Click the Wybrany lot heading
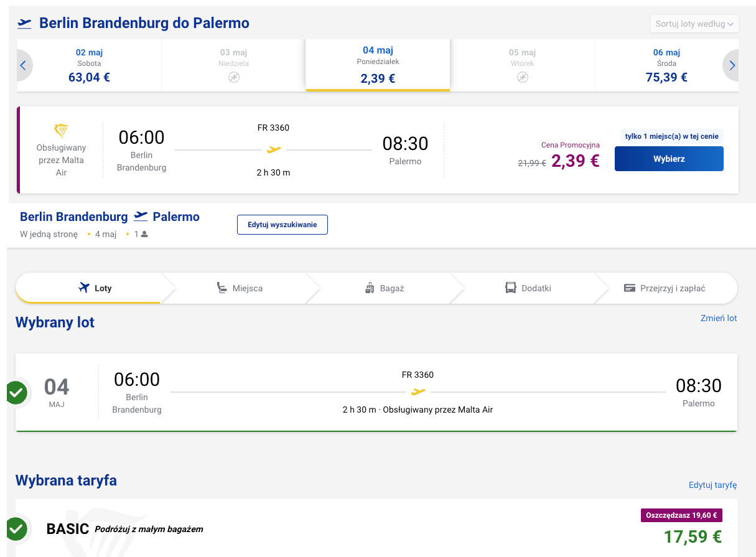Viewport: 756px width, 557px height. tap(55, 322)
